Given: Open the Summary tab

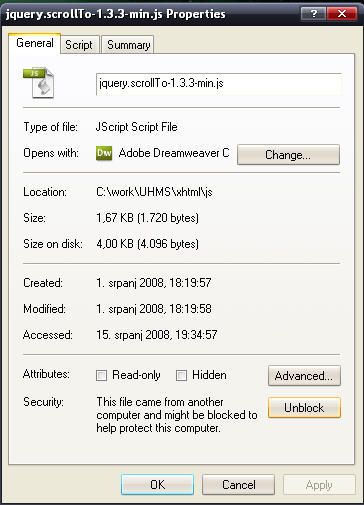Looking at the screenshot, I should pyautogui.click(x=128, y=45).
